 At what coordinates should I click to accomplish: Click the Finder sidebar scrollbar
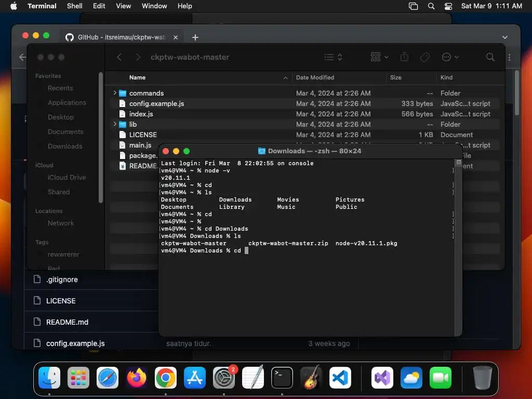click(x=100, y=137)
